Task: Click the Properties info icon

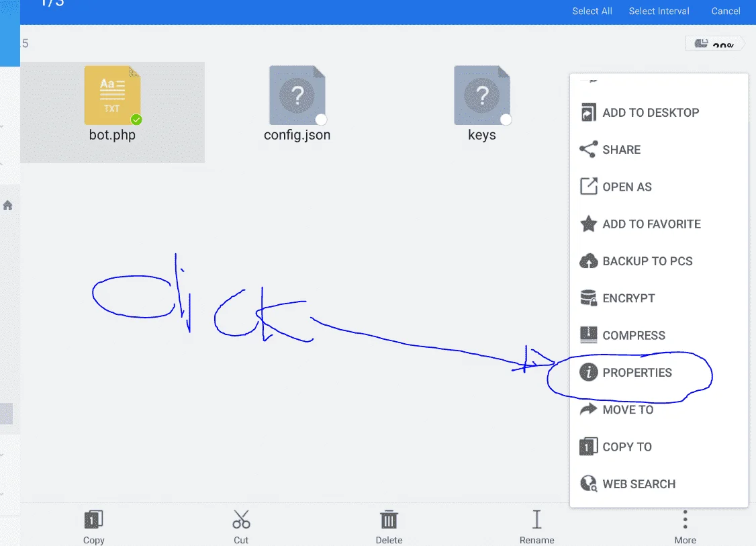Action: pyautogui.click(x=588, y=372)
